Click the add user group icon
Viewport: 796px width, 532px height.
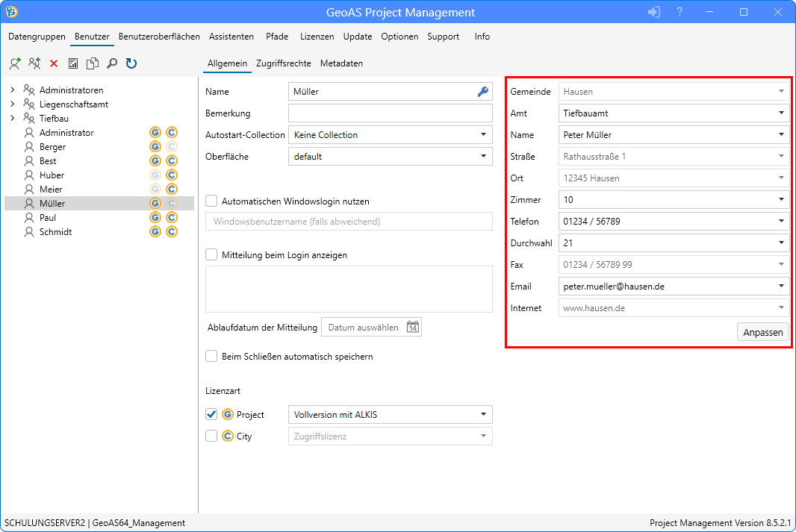point(34,64)
